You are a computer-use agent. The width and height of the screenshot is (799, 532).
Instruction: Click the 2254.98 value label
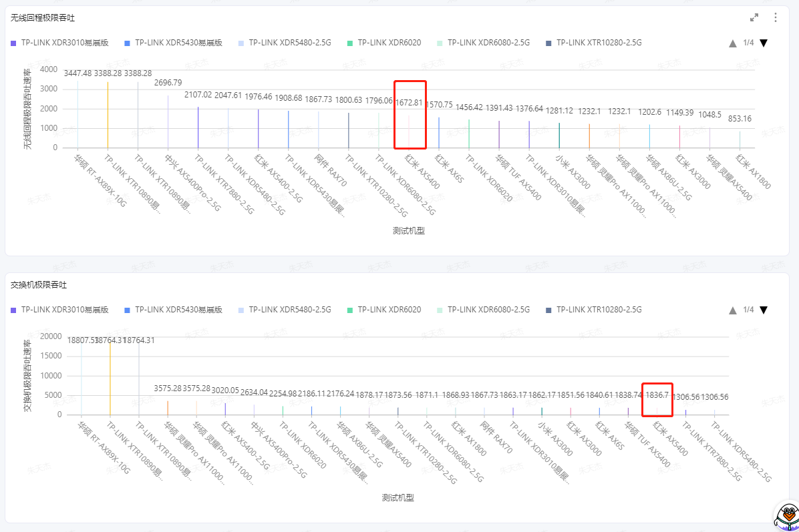283,394
